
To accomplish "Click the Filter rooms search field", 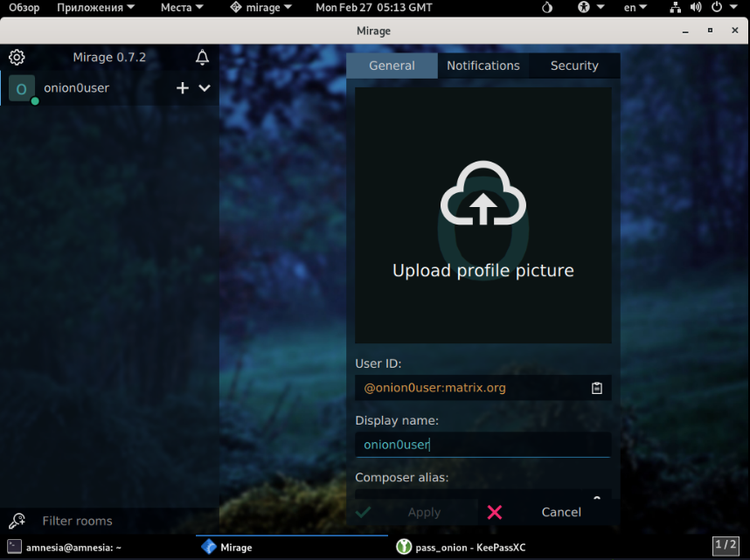I will (x=122, y=521).
